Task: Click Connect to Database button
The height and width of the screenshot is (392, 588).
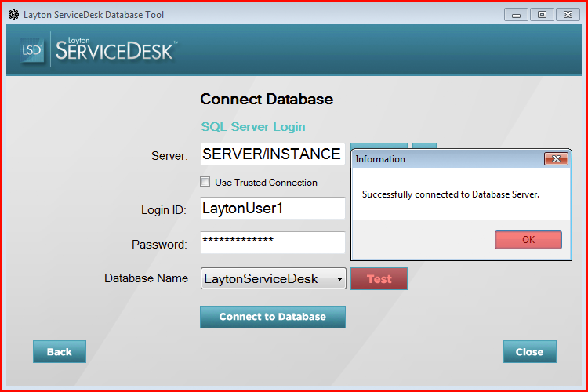Action: coord(273,317)
